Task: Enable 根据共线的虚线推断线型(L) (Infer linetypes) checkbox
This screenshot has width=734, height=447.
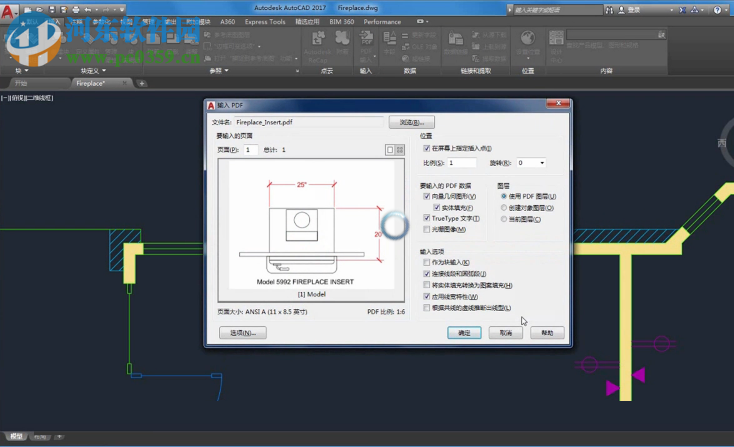Action: tap(426, 308)
